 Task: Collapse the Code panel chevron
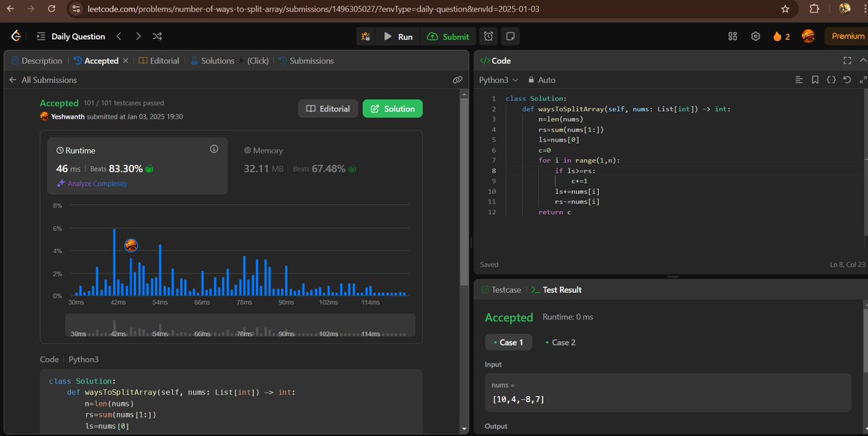coord(862,61)
